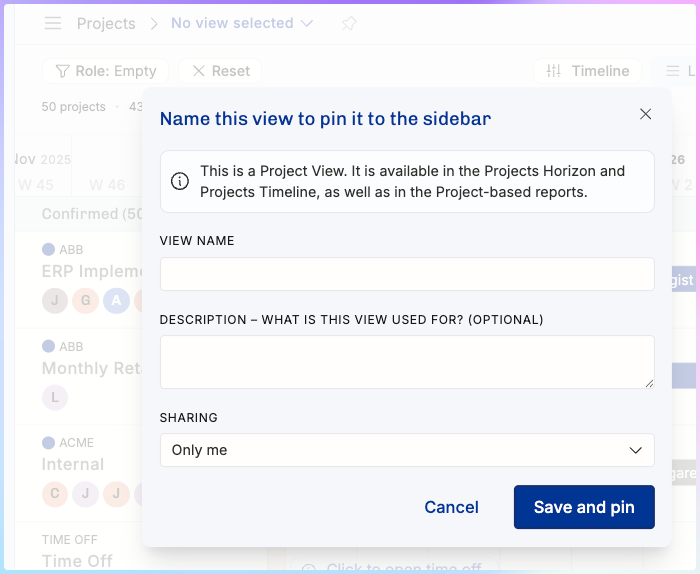Click the ABB client color dot
The width and height of the screenshot is (700, 574).
(x=48, y=250)
